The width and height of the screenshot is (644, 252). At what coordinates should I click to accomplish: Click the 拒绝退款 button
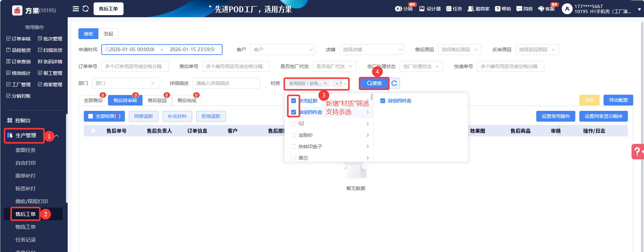coord(211,116)
